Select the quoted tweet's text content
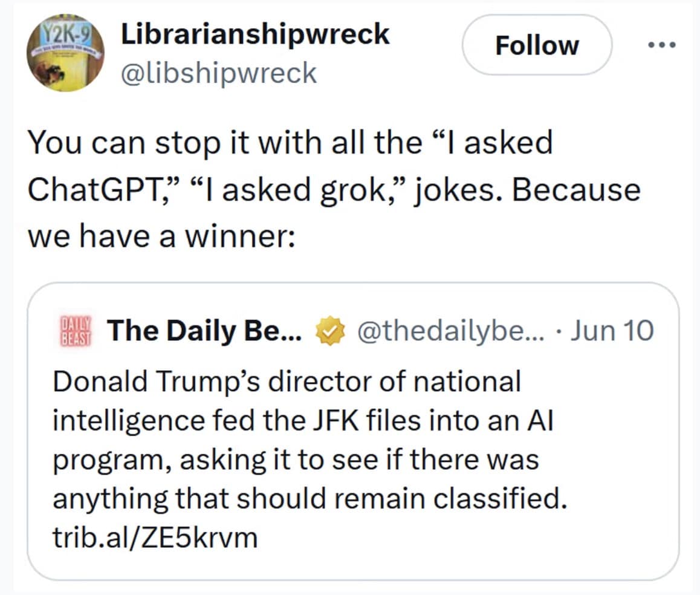This screenshot has width=700, height=595. (x=302, y=438)
